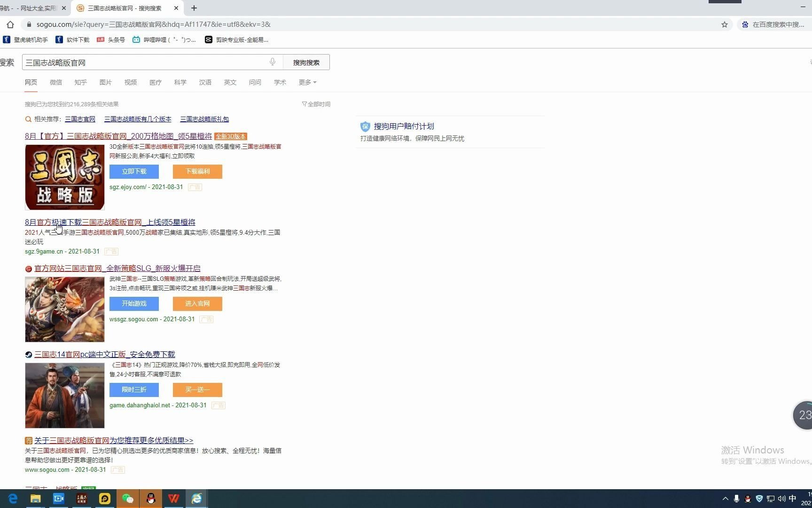This screenshot has width=812, height=508.
Task: Open 剪映专业版 bookmark
Action: pyautogui.click(x=236, y=40)
